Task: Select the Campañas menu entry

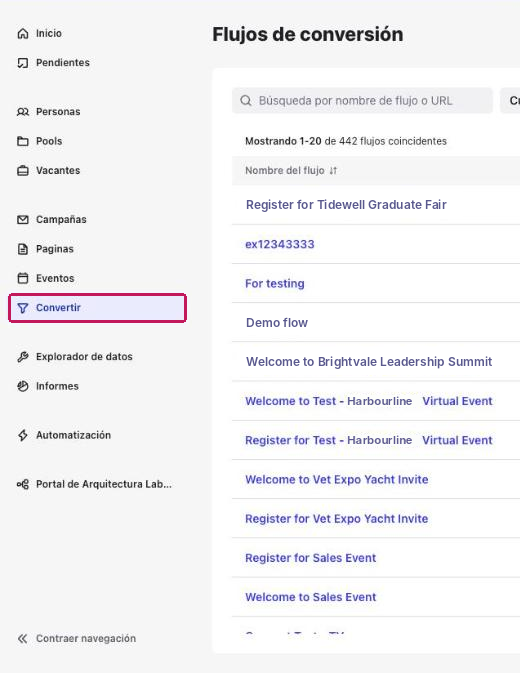Action: click(61, 220)
